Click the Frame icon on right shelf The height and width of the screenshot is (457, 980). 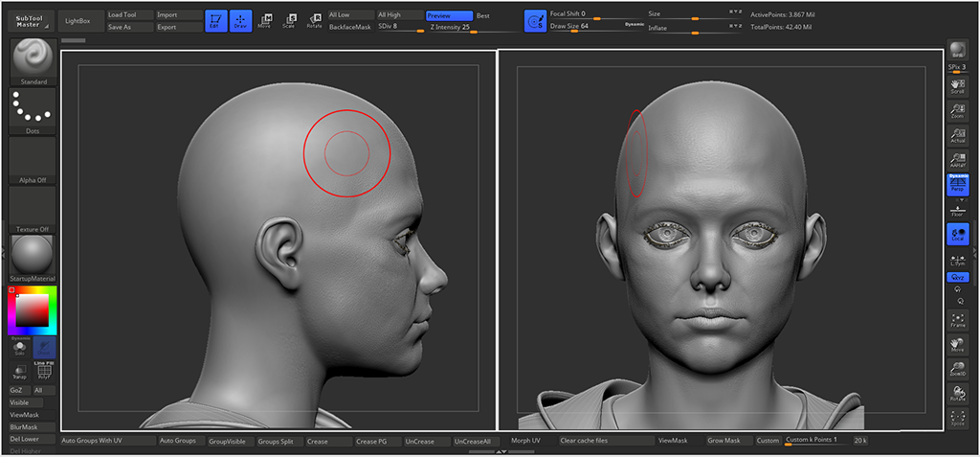click(x=957, y=320)
